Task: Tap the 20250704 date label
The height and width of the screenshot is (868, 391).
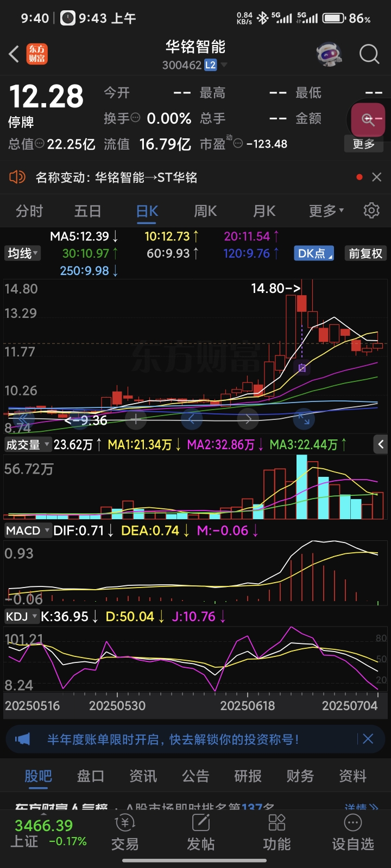Action: [350, 706]
